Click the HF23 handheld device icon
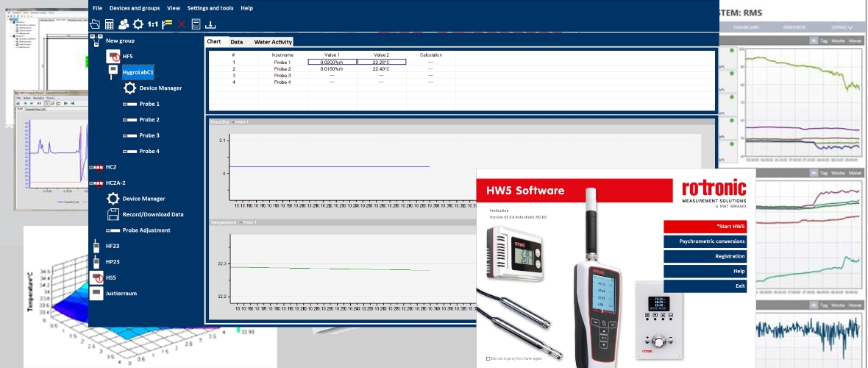 (96, 246)
